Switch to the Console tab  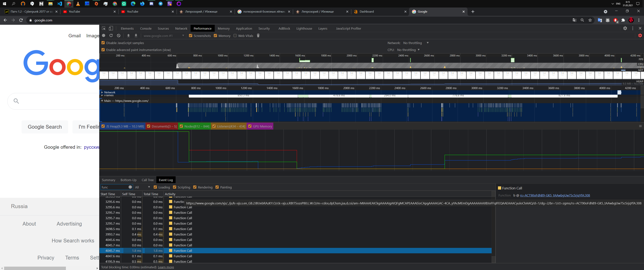coord(146,28)
